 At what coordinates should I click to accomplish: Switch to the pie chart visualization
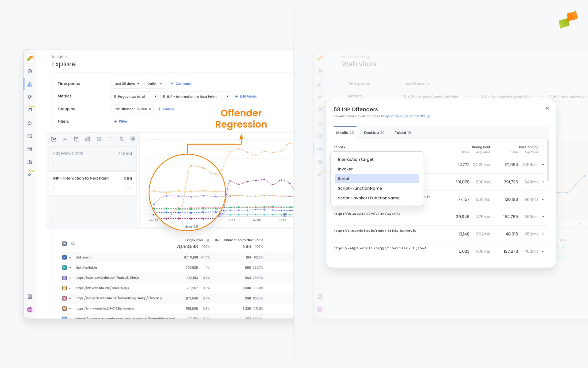[x=99, y=139]
